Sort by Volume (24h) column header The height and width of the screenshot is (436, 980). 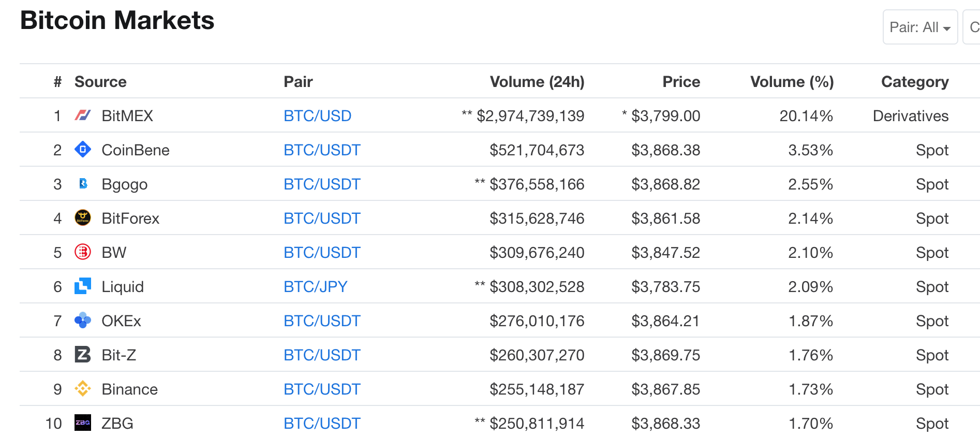point(537,82)
